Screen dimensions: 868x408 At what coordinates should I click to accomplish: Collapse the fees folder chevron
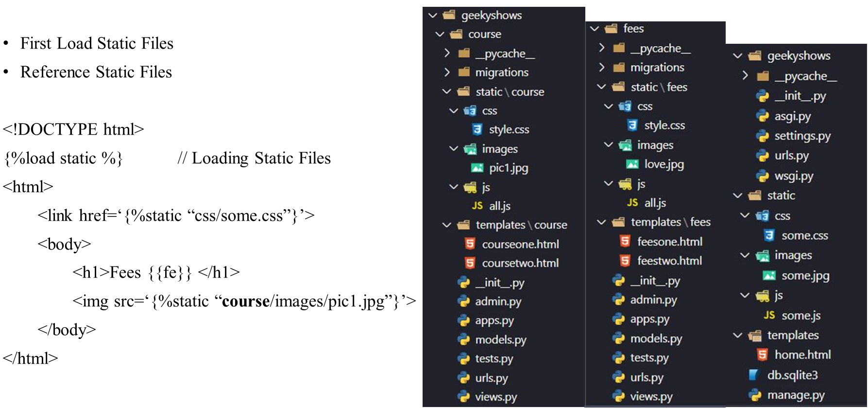[595, 29]
